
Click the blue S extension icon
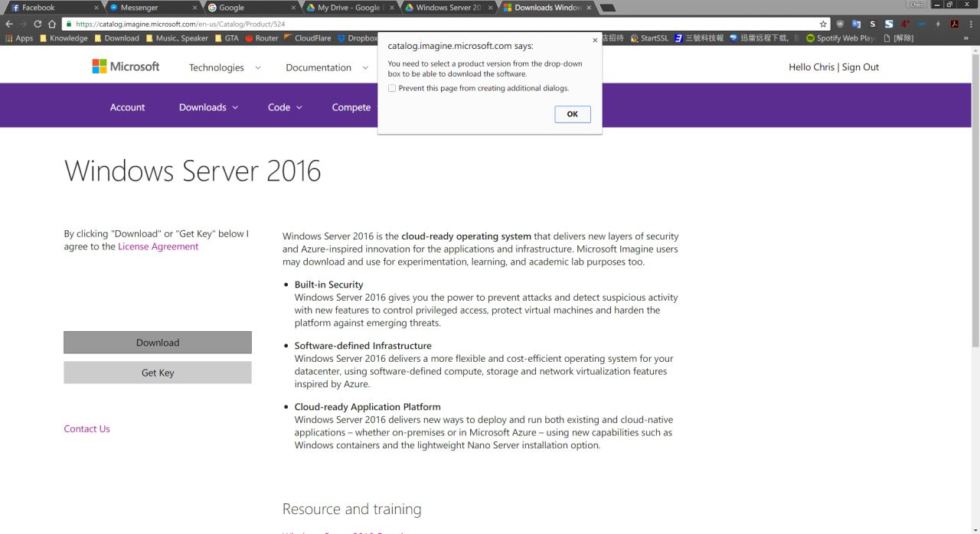tap(889, 24)
